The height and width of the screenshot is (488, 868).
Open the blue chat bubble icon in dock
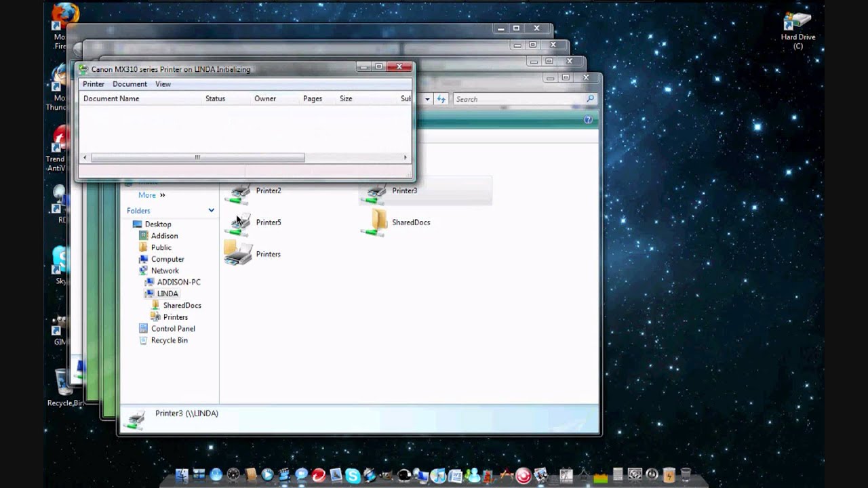point(301,474)
